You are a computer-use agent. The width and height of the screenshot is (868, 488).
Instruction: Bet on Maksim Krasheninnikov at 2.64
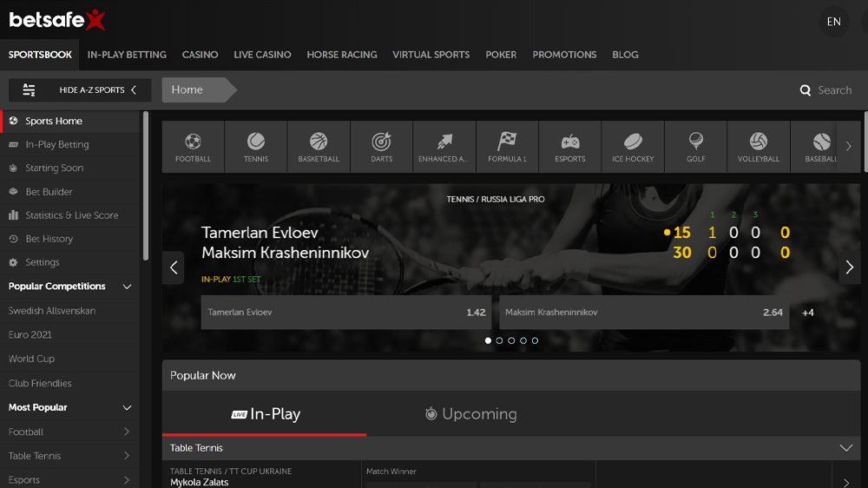[x=644, y=313]
